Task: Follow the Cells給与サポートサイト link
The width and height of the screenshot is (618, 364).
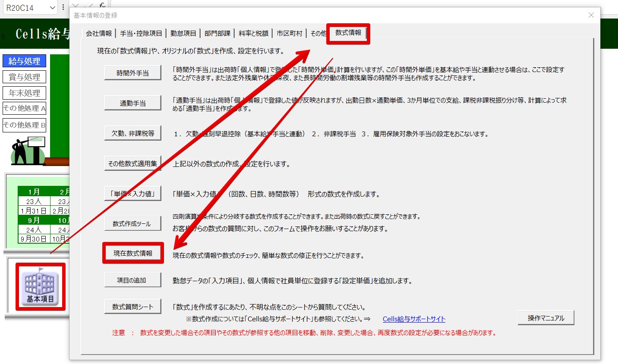Action: (413, 319)
